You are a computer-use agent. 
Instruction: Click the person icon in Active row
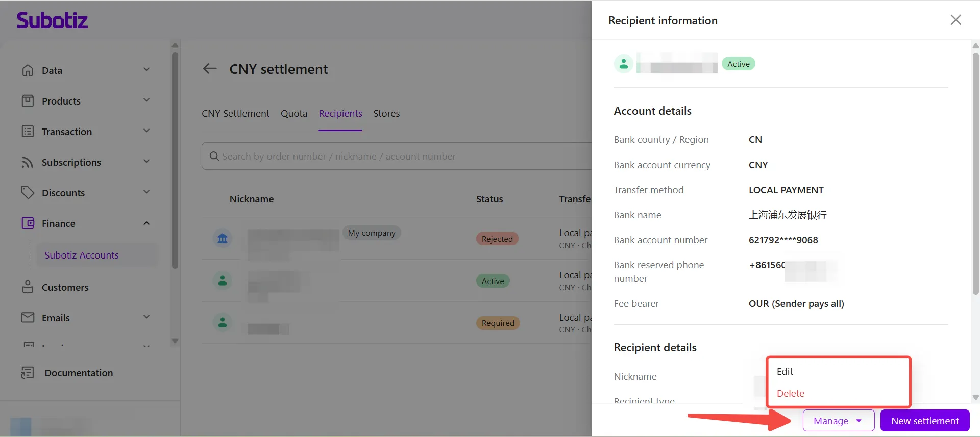click(223, 281)
